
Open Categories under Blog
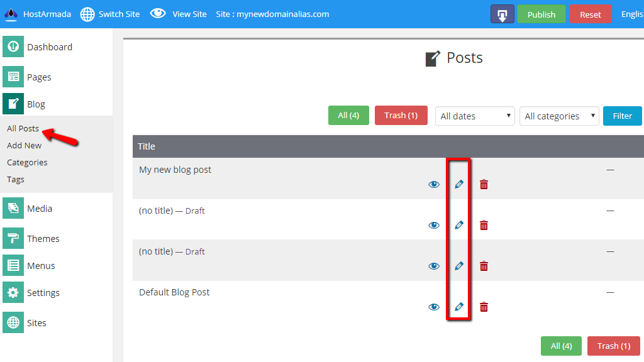(x=27, y=163)
